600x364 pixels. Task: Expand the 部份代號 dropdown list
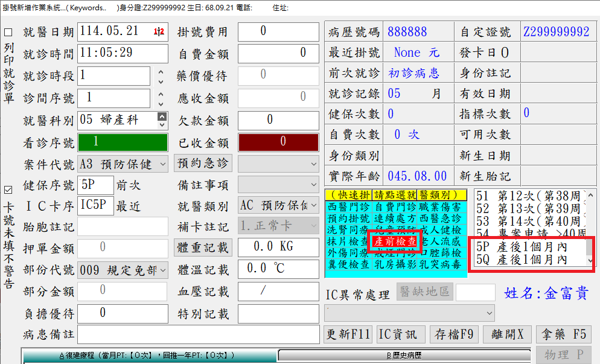click(162, 270)
